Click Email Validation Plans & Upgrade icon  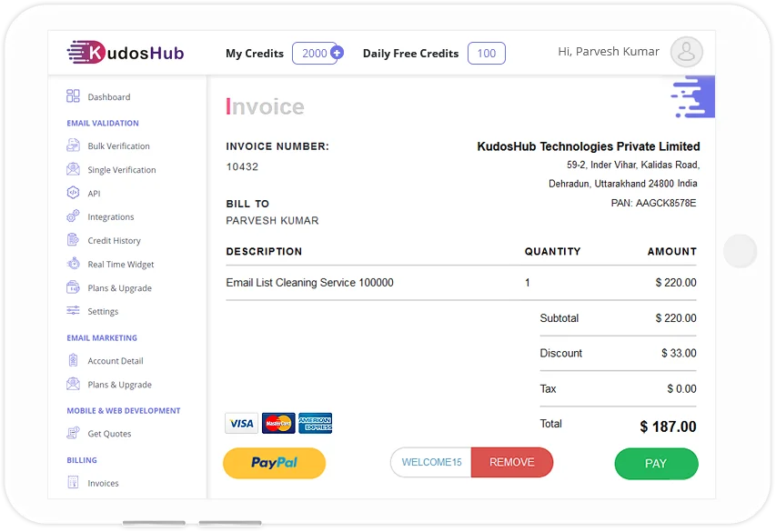[73, 287]
